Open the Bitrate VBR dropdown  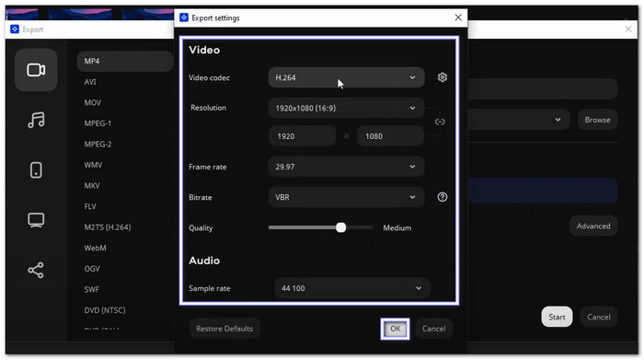tap(346, 197)
